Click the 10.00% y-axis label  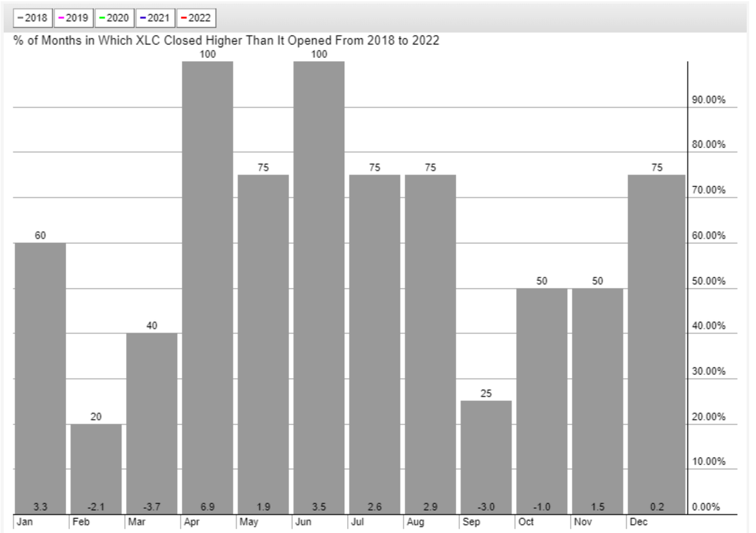coord(708,462)
